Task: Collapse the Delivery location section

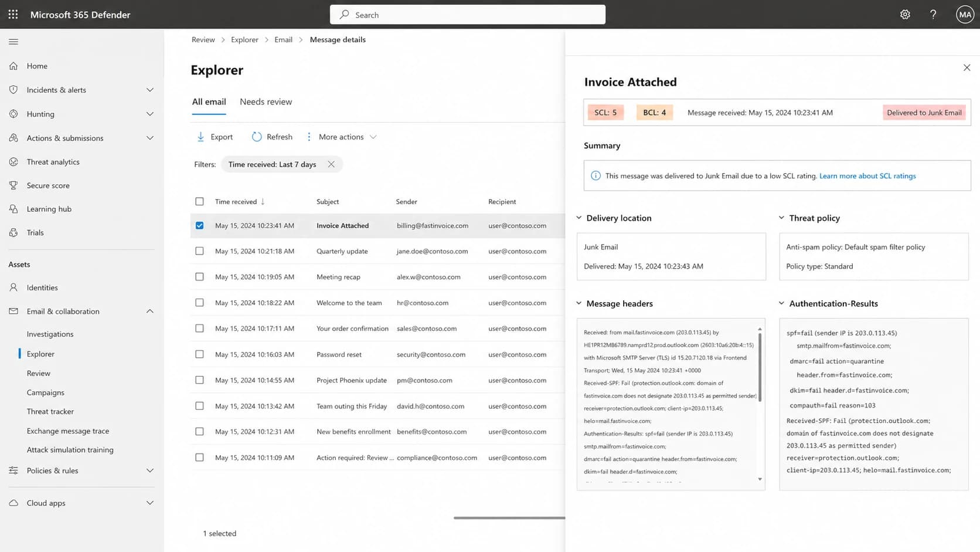Action: [579, 218]
